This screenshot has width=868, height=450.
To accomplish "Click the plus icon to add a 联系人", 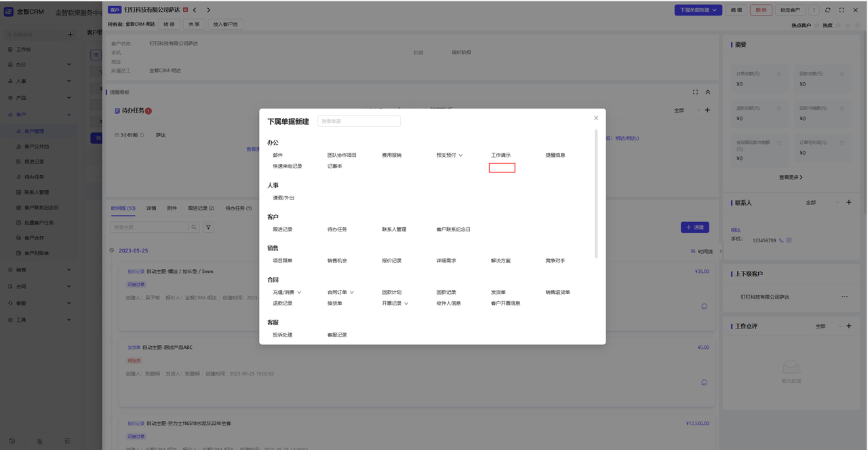I will [849, 202].
